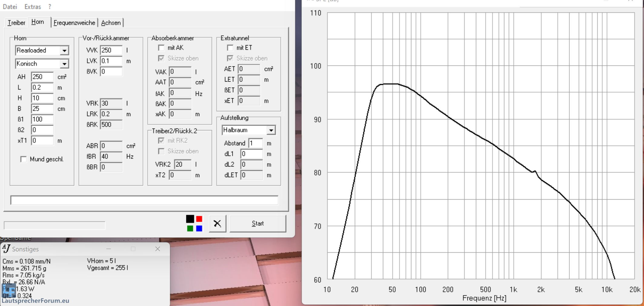644x306 pixels.
Task: Click the VRK rear chamber volume field
Action: (x=111, y=103)
